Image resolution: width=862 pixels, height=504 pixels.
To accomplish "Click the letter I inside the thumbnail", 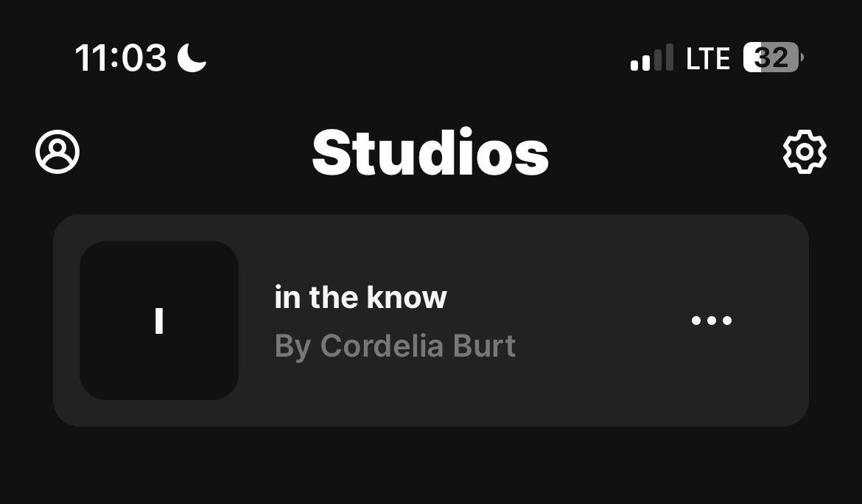I will 159,321.
